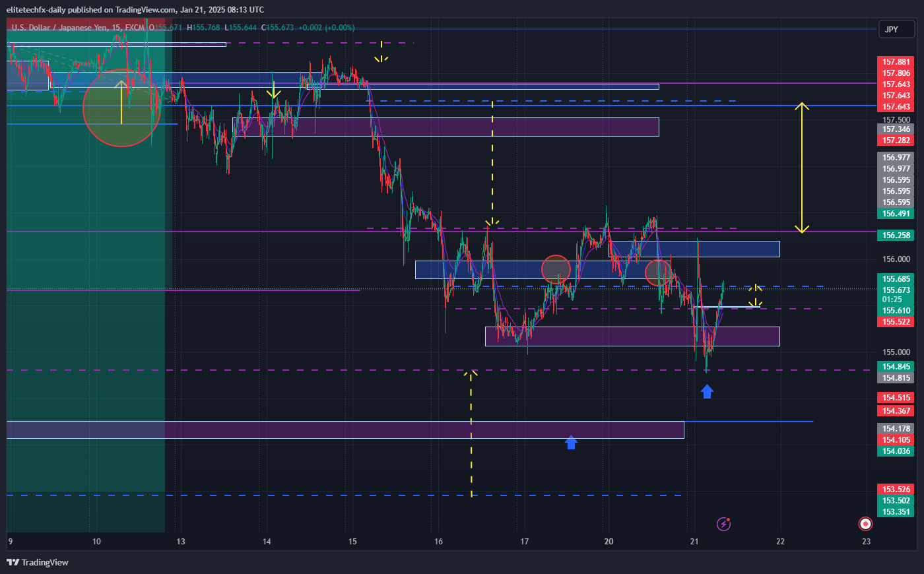
Task: Click the elitetechfx-daily published header text
Action: point(135,9)
